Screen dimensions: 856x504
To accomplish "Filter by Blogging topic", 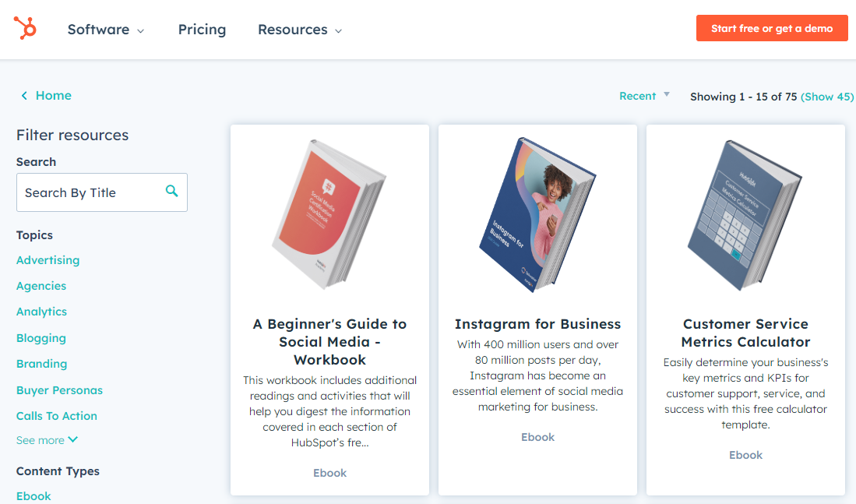I will (41, 338).
